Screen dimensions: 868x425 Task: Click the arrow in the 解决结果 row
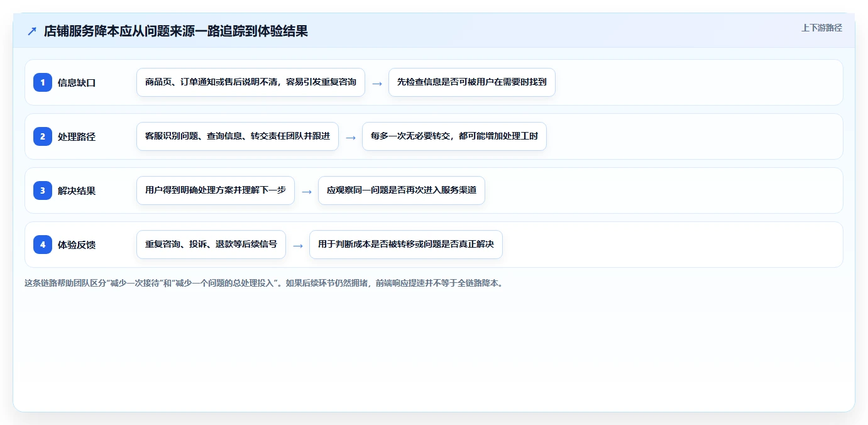[x=307, y=192]
